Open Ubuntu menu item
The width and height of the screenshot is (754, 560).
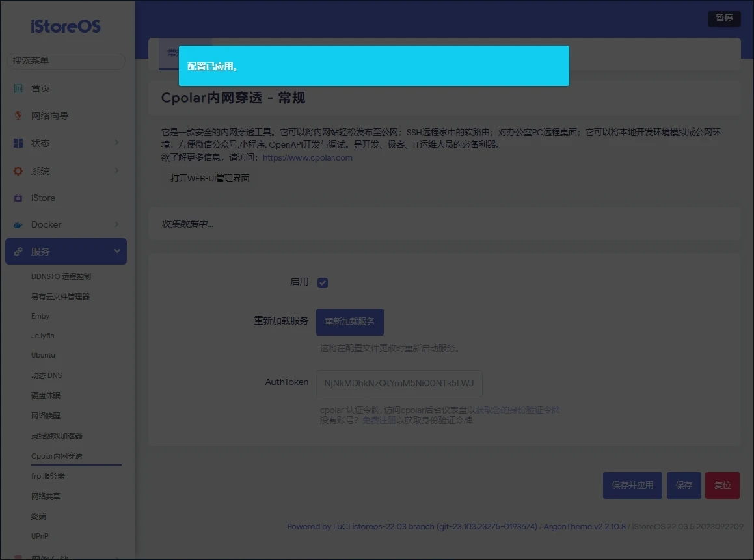(44, 355)
